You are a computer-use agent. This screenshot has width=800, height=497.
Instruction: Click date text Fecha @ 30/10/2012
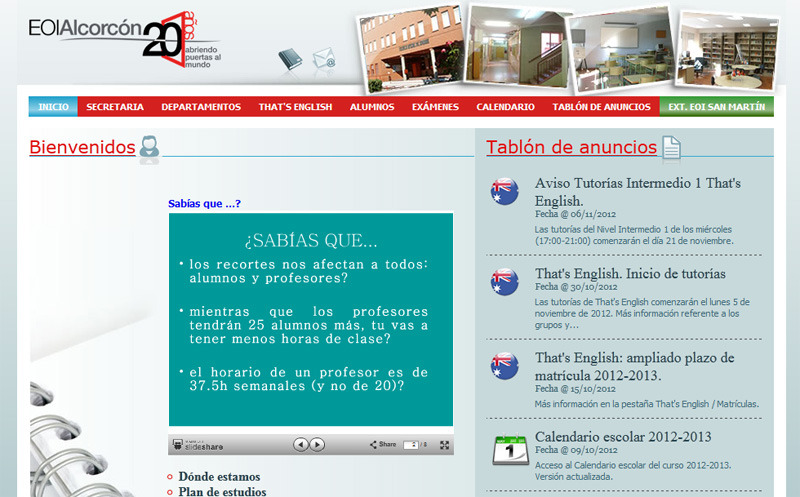coord(576,287)
